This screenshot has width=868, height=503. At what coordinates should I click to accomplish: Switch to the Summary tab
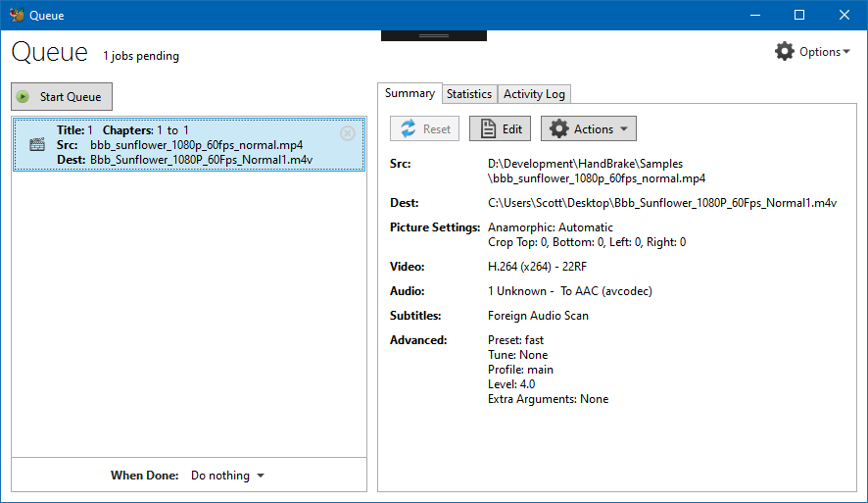[410, 93]
